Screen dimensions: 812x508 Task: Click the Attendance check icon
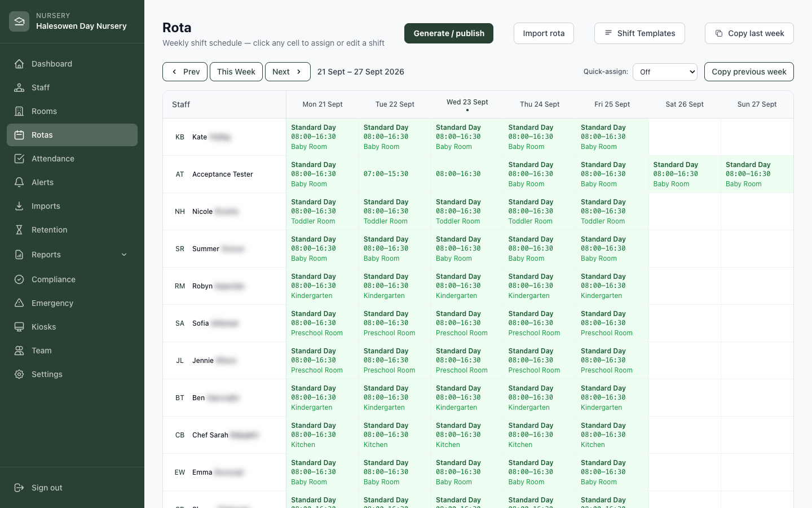click(x=19, y=159)
